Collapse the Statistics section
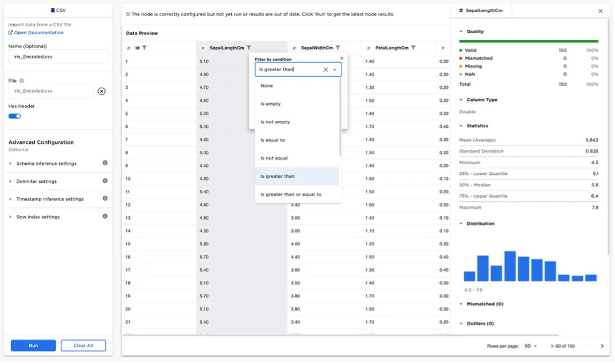 [462, 126]
